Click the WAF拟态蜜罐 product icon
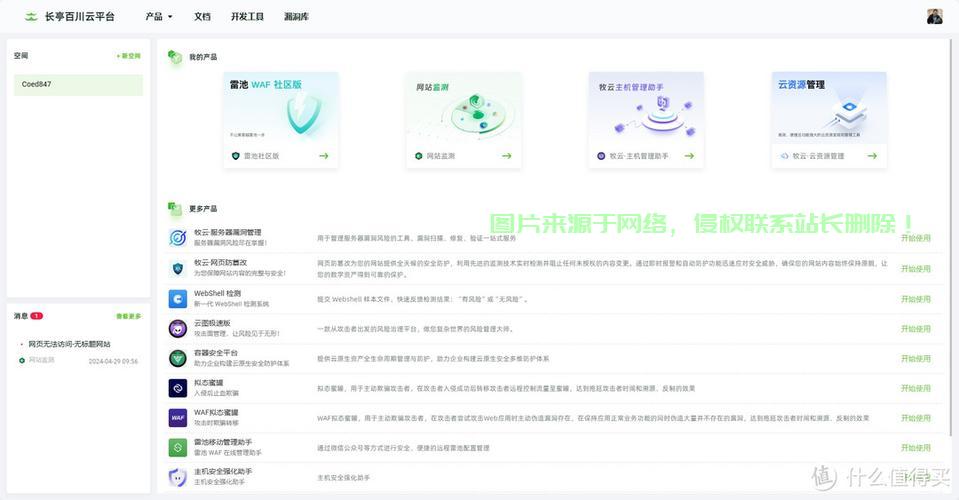 [177, 418]
